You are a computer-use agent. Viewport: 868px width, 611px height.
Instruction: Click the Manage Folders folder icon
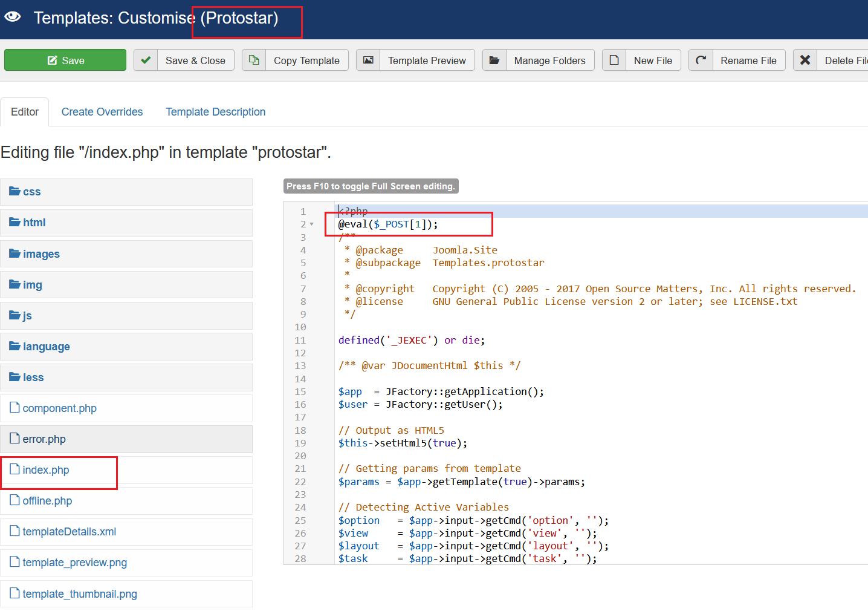494,60
